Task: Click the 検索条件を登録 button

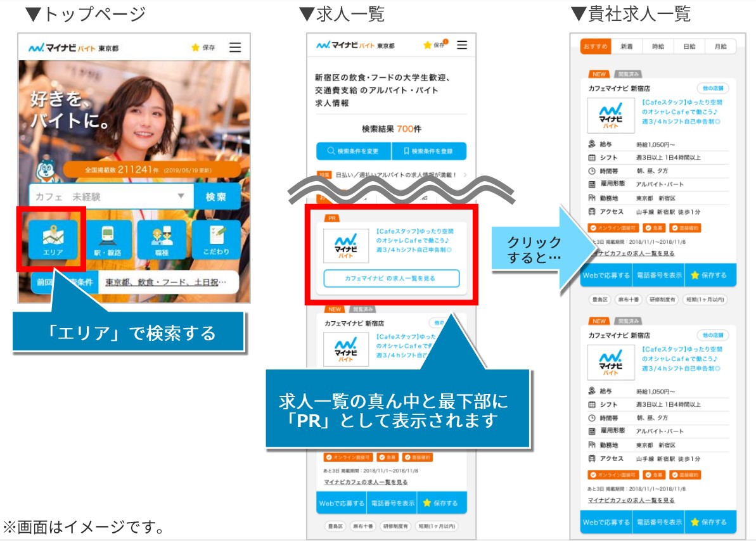Action: [429, 151]
